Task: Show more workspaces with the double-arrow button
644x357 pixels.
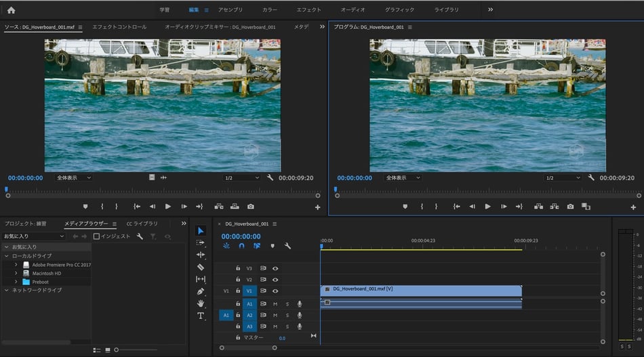Action: point(490,10)
